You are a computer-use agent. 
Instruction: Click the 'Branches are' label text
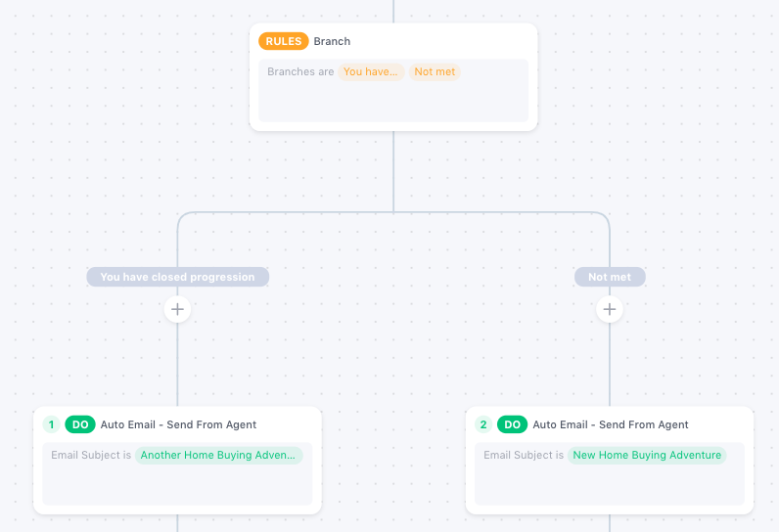tap(300, 71)
